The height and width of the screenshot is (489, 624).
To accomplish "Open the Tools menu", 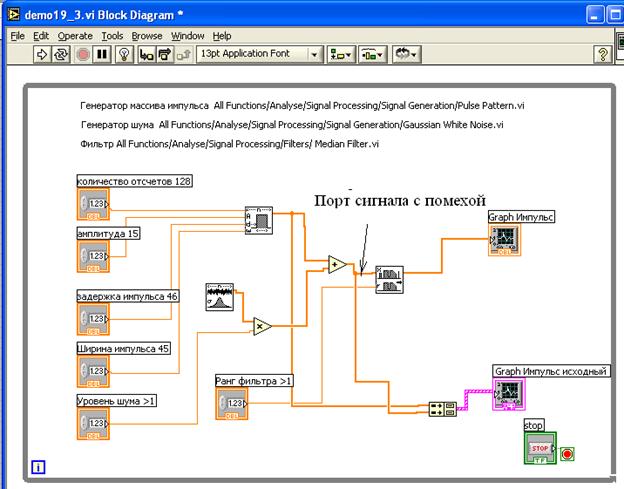I will pyautogui.click(x=112, y=36).
